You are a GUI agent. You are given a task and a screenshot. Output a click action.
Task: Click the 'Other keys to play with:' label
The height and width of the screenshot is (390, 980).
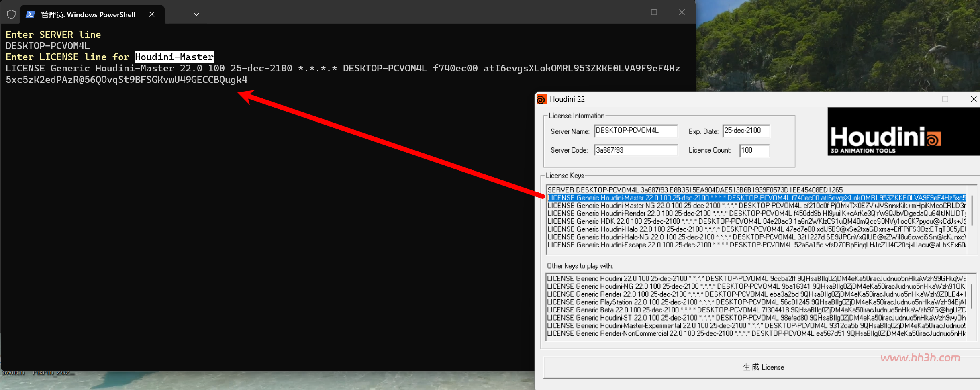(x=580, y=266)
